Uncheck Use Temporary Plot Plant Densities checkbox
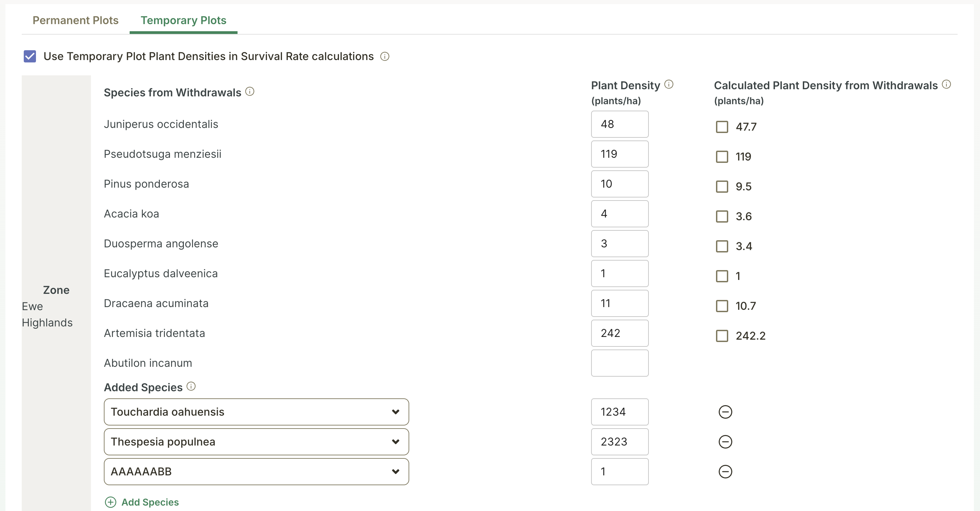The height and width of the screenshot is (511, 980). coord(30,56)
